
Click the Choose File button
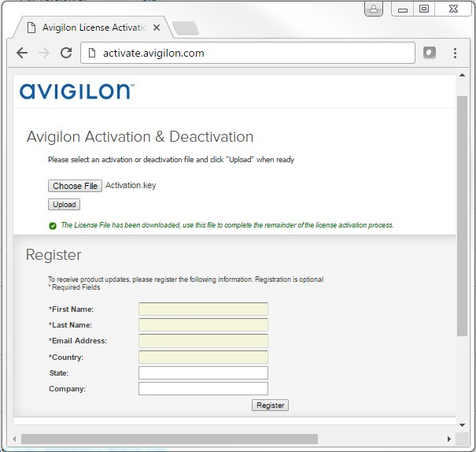pos(76,186)
